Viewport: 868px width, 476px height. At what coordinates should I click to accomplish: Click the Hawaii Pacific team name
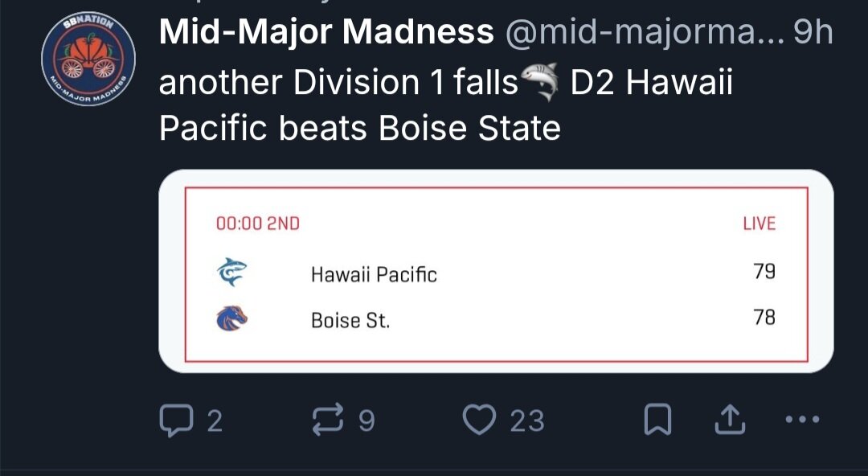374,274
